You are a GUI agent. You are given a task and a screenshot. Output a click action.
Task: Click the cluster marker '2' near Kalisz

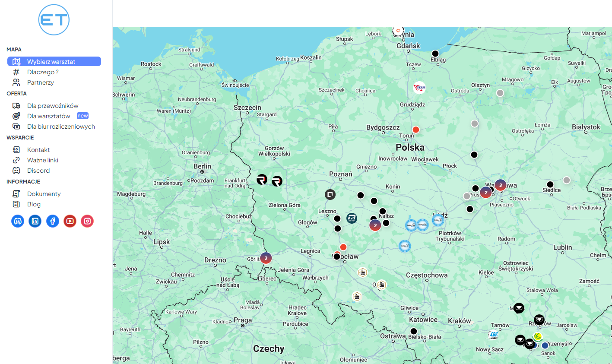coord(375,225)
